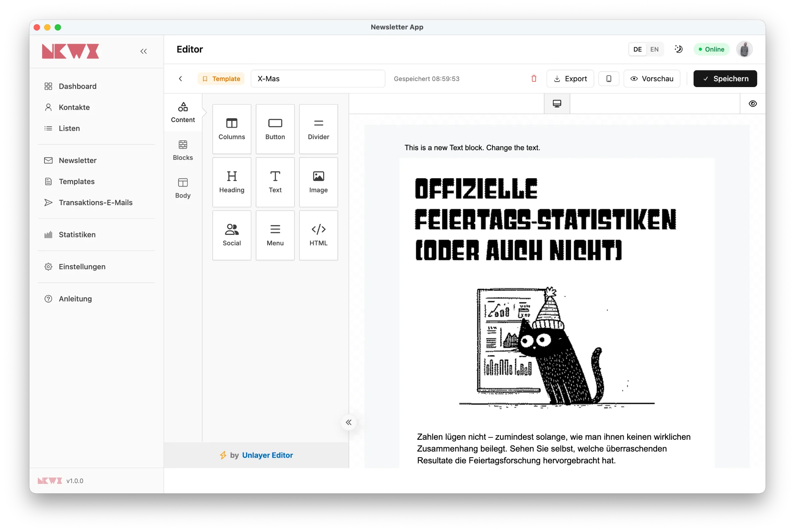Open Statistiken in the sidebar

pos(77,235)
